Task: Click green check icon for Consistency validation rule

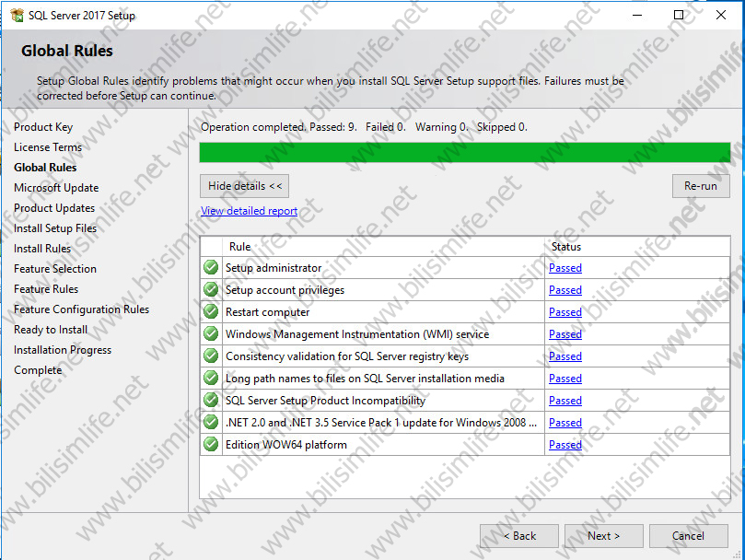Action: pos(211,356)
